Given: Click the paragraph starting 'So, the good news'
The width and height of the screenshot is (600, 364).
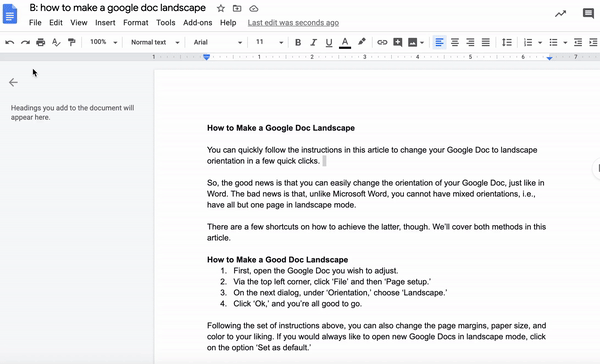Looking at the screenshot, I should [x=375, y=194].
